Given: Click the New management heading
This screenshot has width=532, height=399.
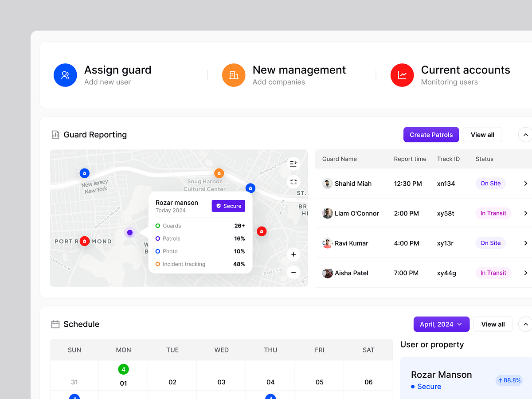Looking at the screenshot, I should tap(299, 70).
